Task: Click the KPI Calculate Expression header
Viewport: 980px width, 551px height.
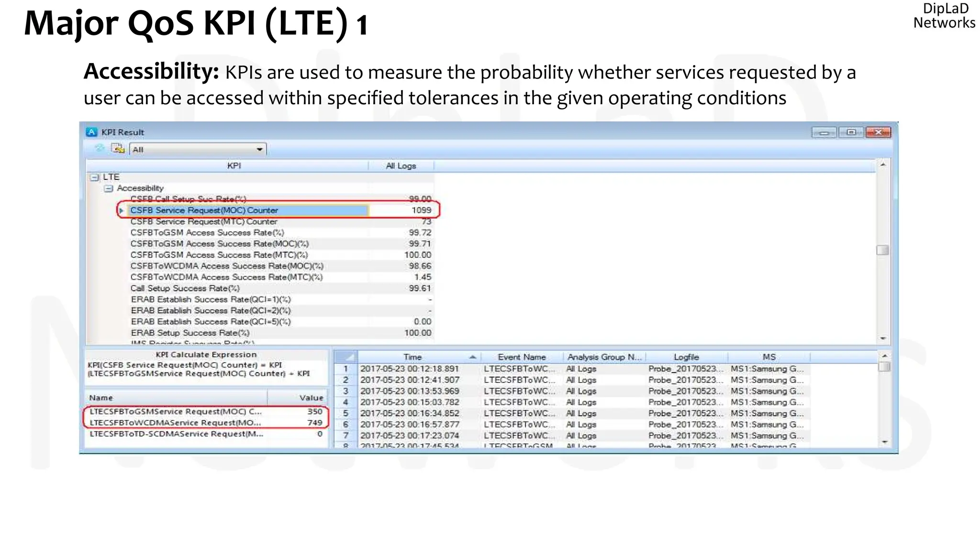Action: (206, 354)
